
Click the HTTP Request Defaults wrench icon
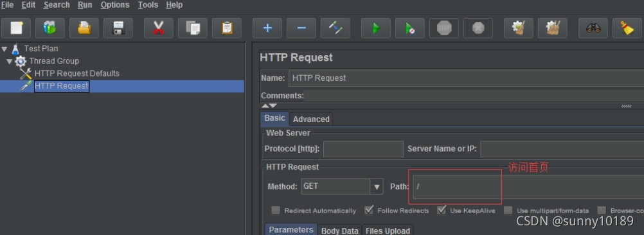26,74
